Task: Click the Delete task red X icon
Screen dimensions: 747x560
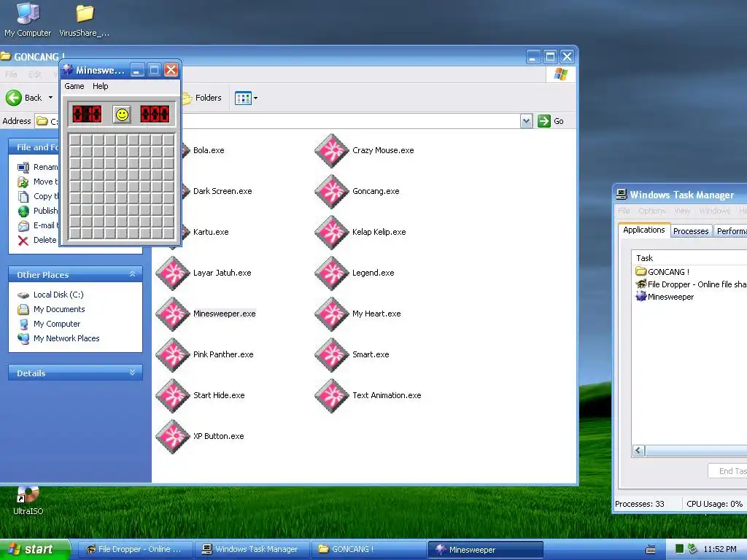Action: 23,241
